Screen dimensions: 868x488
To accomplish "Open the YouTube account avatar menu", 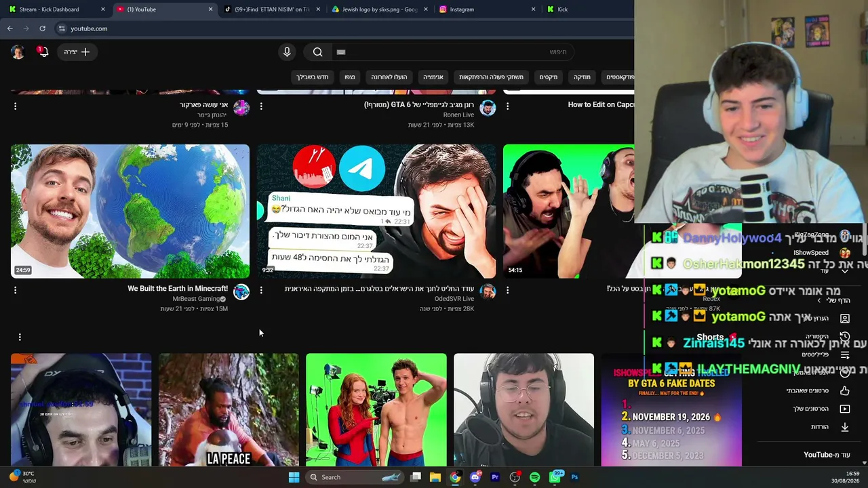I will coord(18,52).
